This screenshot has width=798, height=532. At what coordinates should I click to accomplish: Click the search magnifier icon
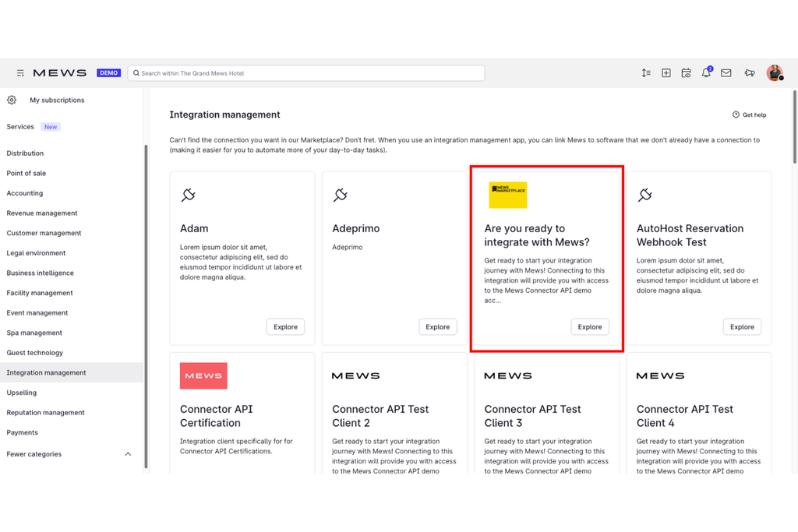[136, 73]
